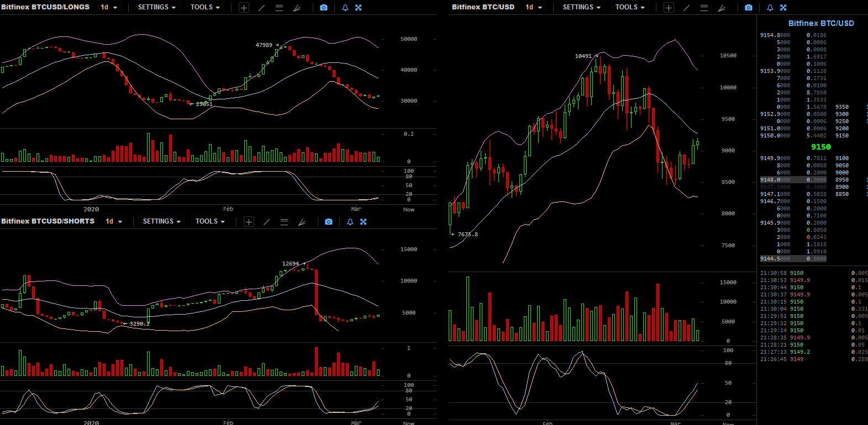Select the highlighted 9144.5 bid row
868x425 pixels.
coord(793,259)
